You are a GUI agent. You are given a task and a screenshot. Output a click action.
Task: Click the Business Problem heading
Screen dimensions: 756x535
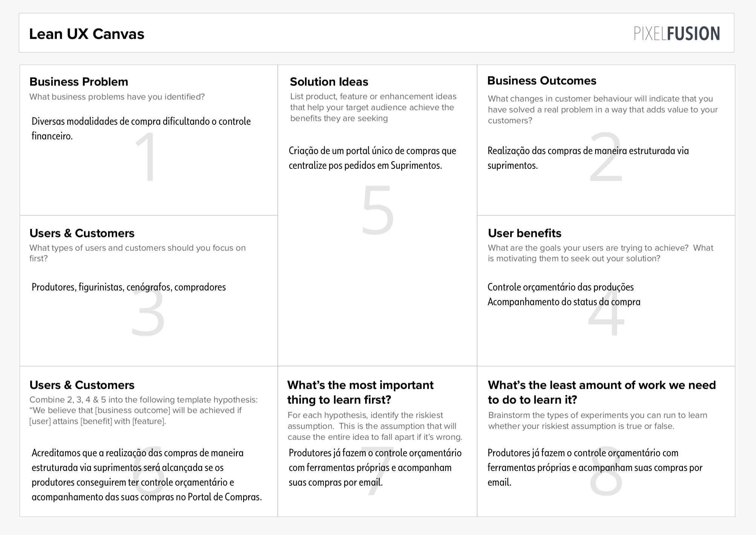(x=79, y=82)
